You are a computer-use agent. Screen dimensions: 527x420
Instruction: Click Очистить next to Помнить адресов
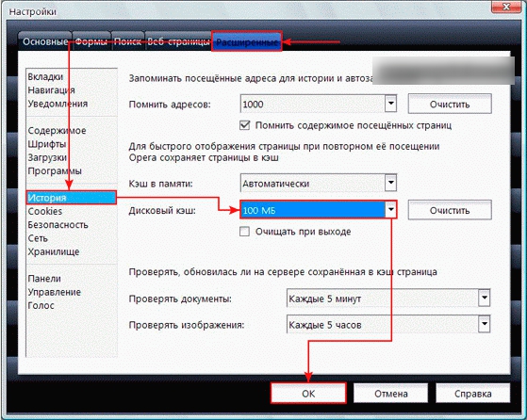click(450, 105)
